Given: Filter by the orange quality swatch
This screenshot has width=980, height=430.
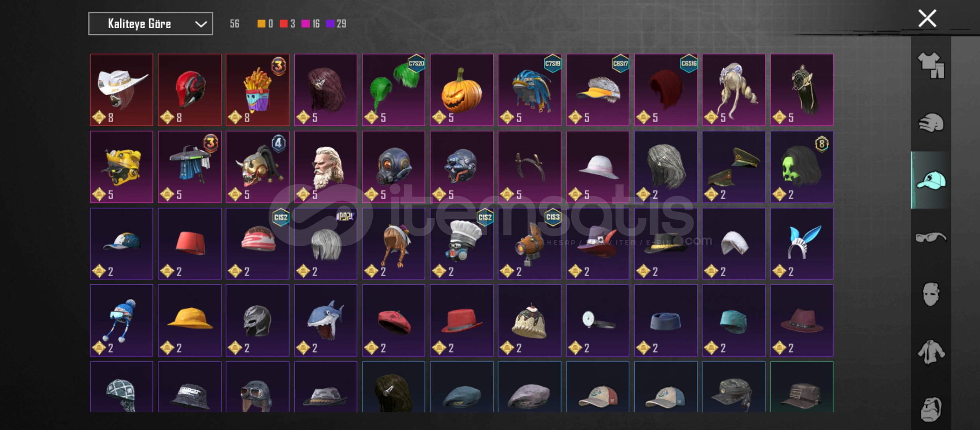Looking at the screenshot, I should (x=261, y=24).
